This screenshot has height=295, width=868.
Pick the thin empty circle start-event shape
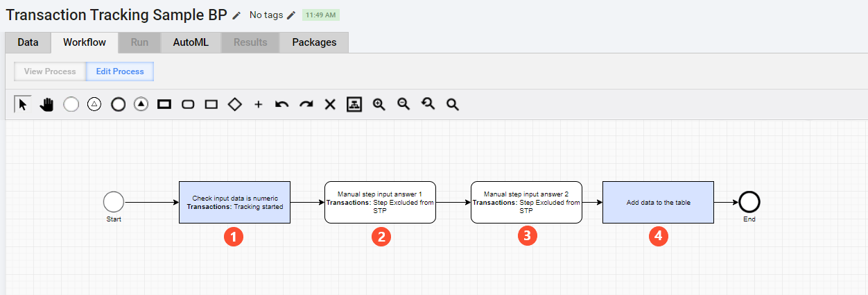click(x=71, y=104)
